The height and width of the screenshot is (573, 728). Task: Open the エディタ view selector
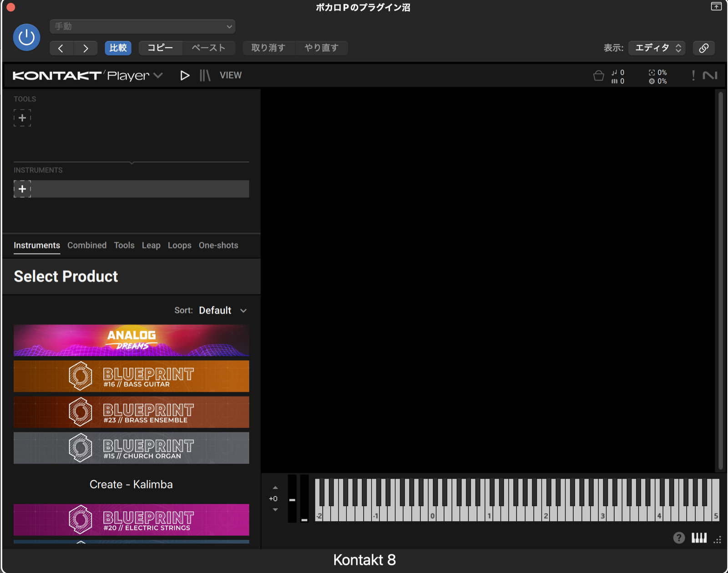tap(657, 48)
